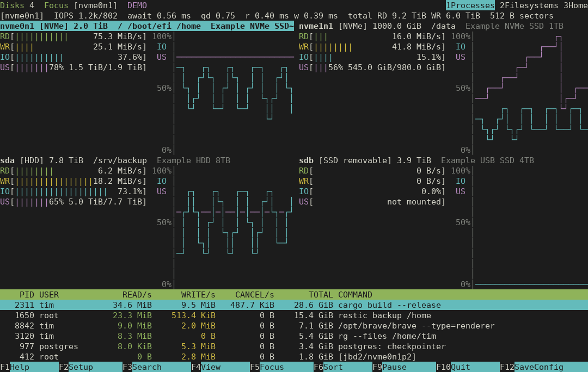Select the sdb removable SSD header
Screen dimensions: 588x372
coord(416,160)
